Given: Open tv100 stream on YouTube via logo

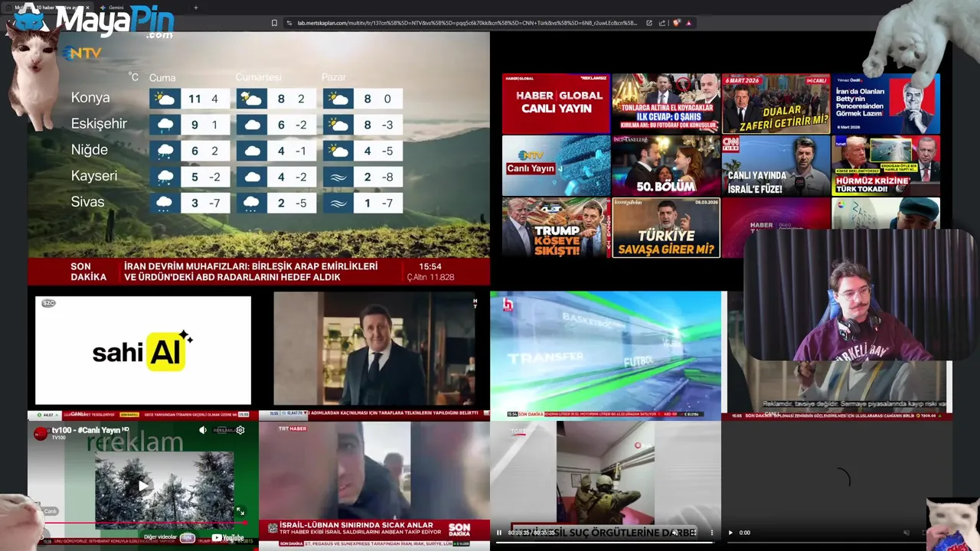Looking at the screenshot, I should [x=227, y=537].
